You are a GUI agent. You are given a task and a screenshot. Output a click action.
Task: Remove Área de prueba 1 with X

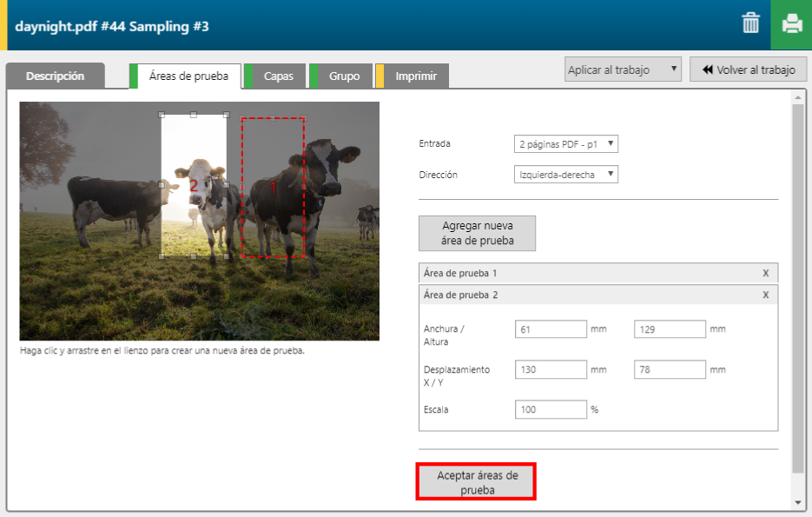pyautogui.click(x=765, y=273)
